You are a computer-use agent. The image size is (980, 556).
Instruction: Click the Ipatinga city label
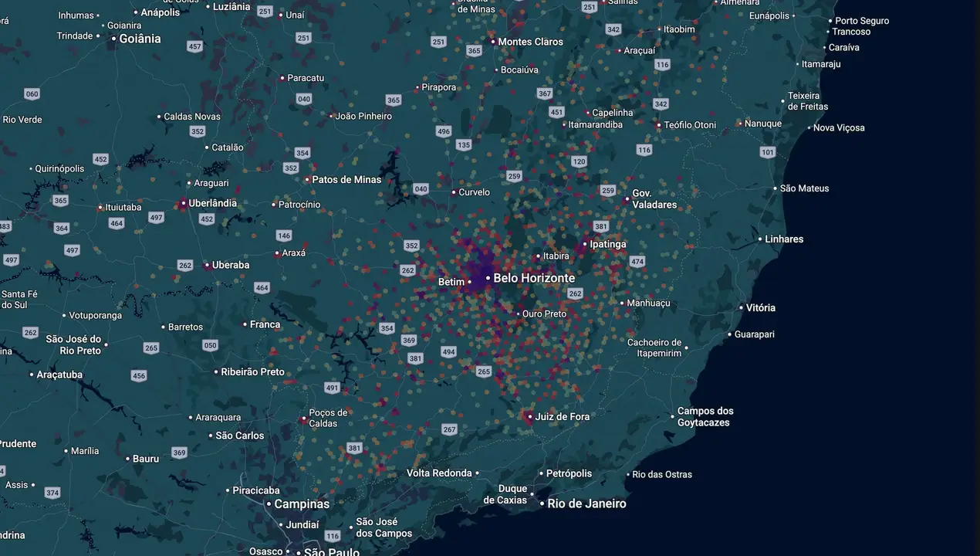[x=608, y=244]
